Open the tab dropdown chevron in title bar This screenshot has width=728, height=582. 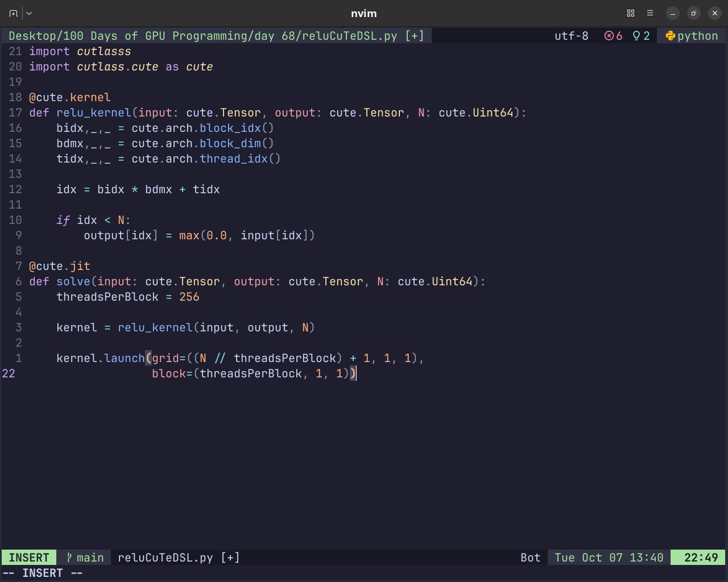(x=30, y=13)
